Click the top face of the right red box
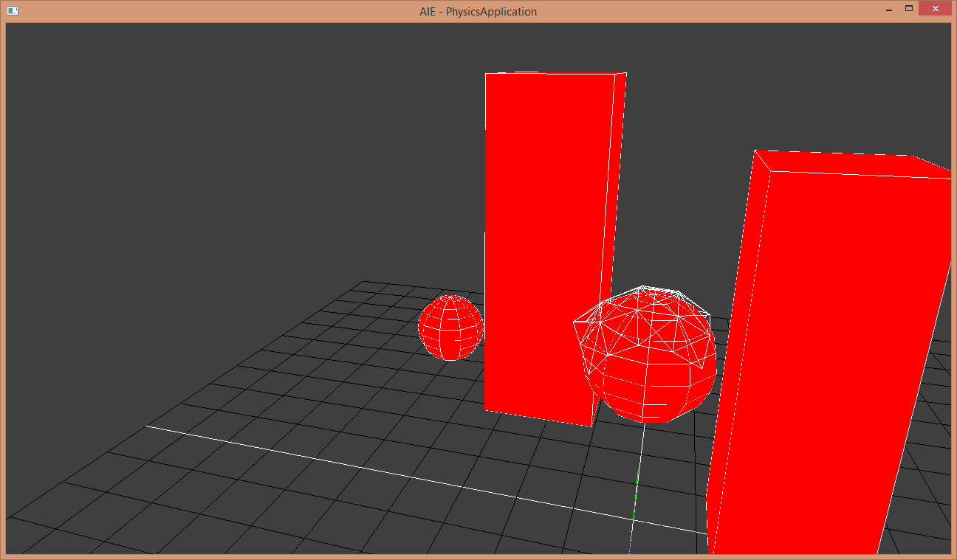Screen dimensions: 957x560 coord(849,165)
